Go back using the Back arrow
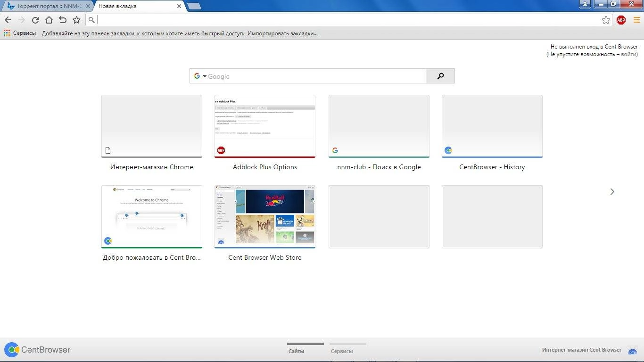 [8, 20]
